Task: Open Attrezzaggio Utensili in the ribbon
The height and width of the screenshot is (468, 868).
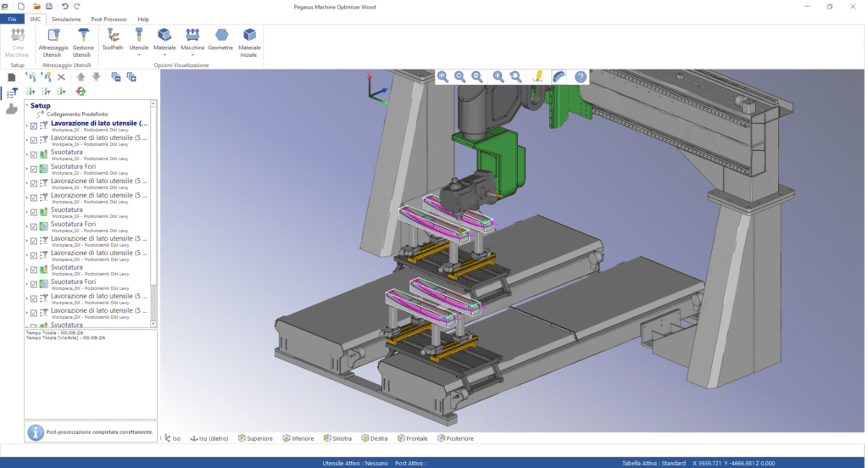Action: click(53, 42)
